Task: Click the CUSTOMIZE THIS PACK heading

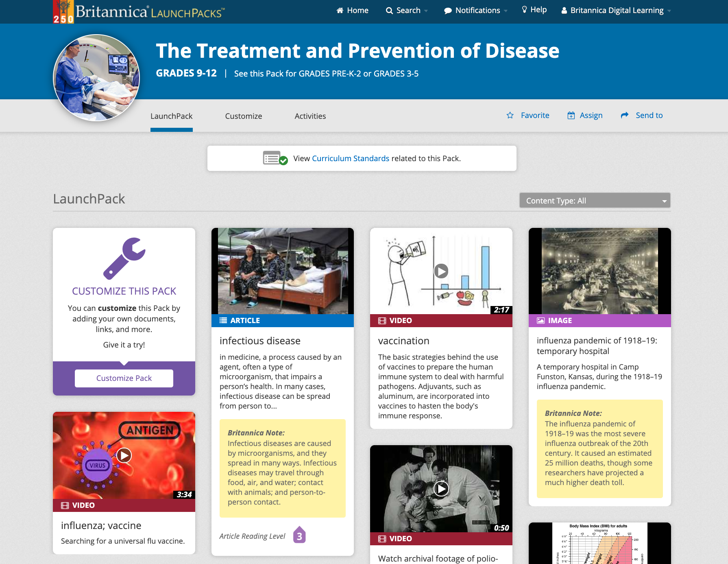Action: 124,291
